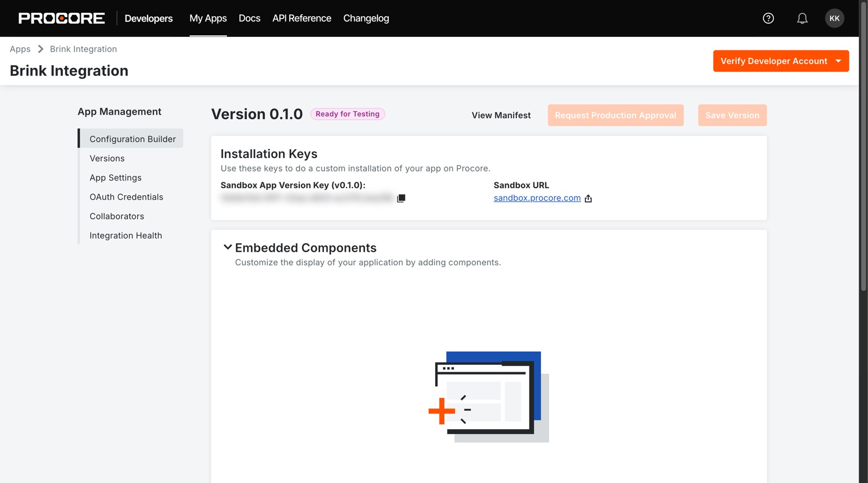Open the notifications bell
Viewport: 868px width, 483px height.
802,18
